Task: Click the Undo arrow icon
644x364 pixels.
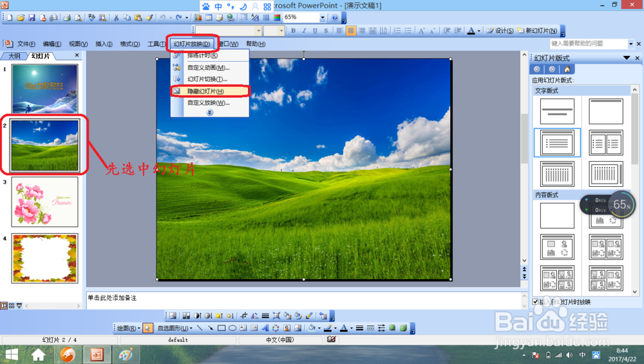Action: tap(163, 17)
